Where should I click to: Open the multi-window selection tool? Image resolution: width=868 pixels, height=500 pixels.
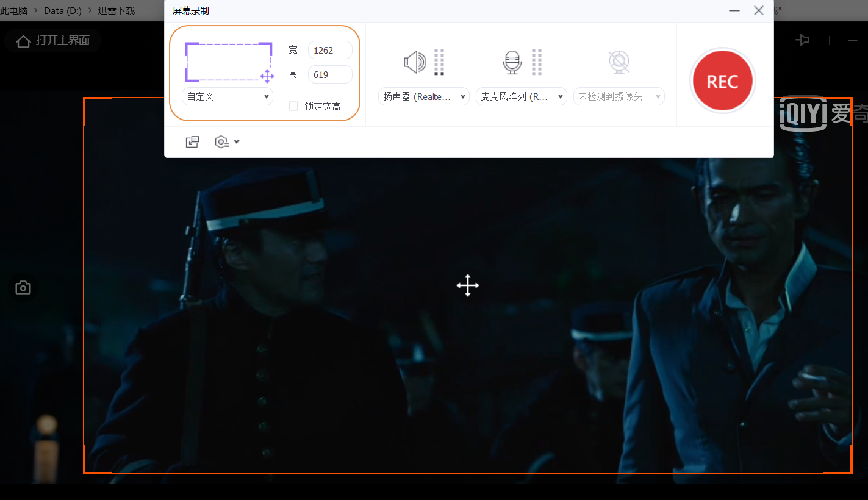point(192,141)
